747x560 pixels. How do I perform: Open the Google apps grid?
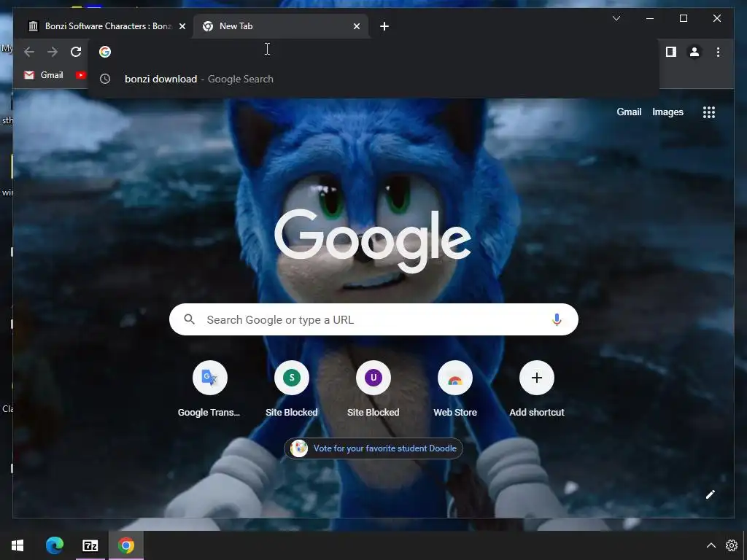tap(709, 112)
